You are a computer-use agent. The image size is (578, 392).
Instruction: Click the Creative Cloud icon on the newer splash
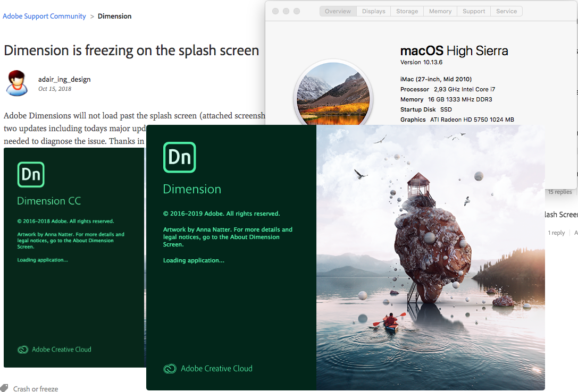coord(170,368)
